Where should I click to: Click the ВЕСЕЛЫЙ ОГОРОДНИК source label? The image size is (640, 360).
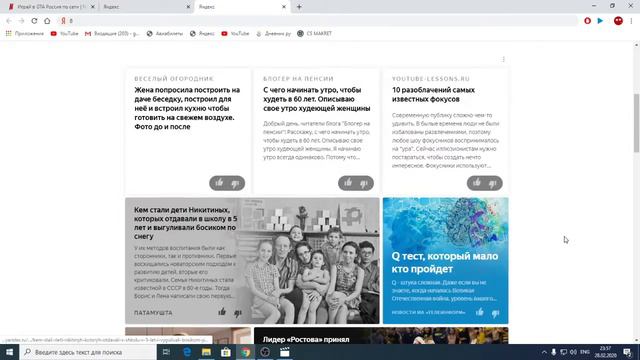[174, 79]
